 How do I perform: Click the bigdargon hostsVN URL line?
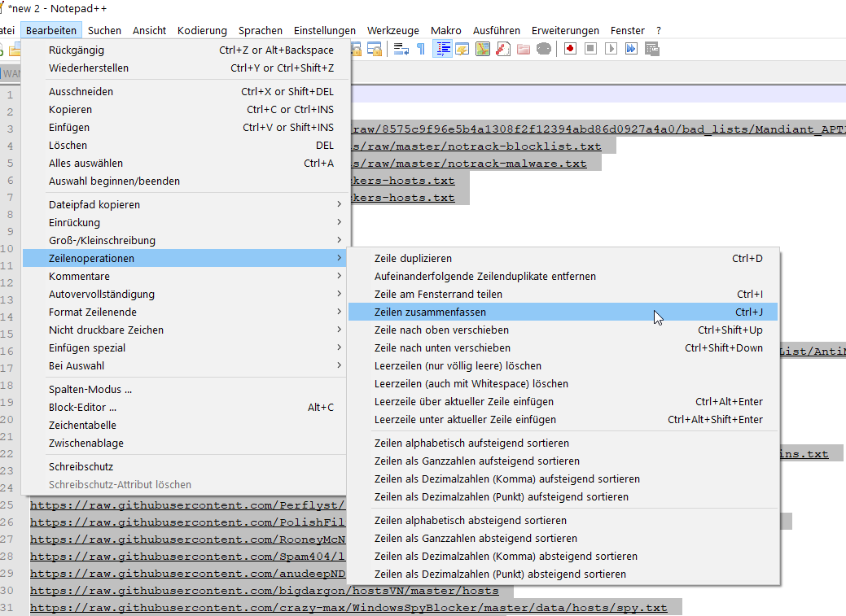265,591
